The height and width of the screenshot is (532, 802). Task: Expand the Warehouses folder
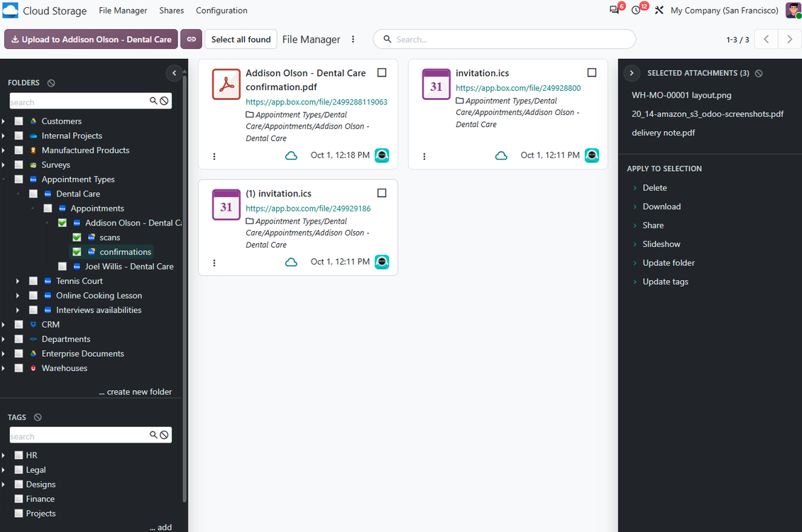click(4, 368)
